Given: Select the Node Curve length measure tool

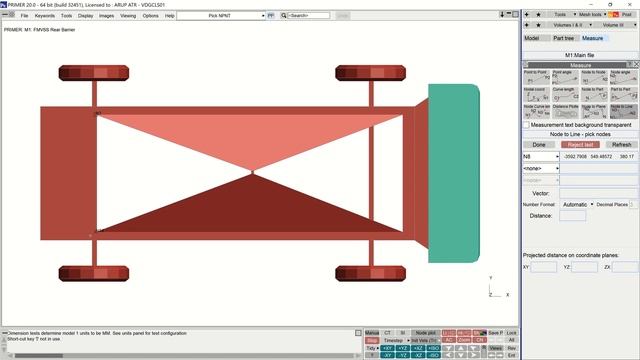Looking at the screenshot, I should click(537, 112).
